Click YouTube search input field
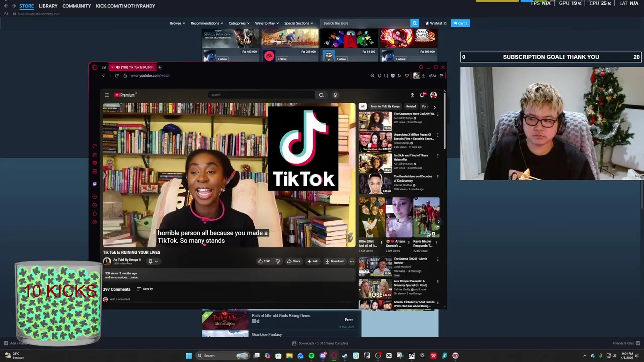The height and width of the screenshot is (362, 644). (262, 95)
